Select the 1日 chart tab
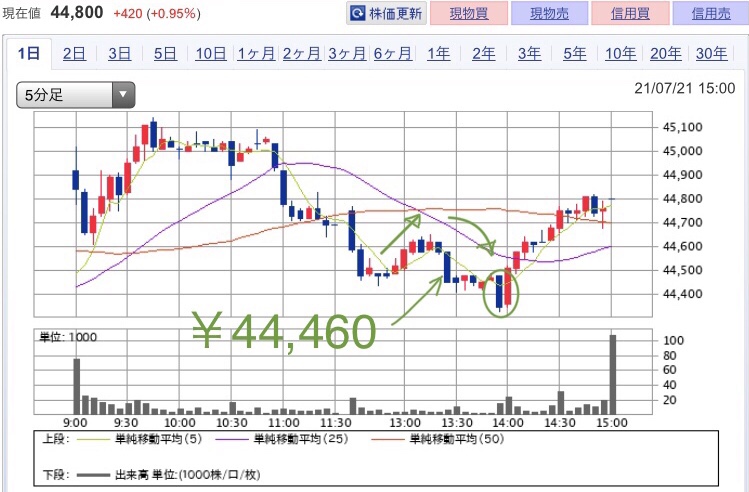The image size is (749, 492). (x=28, y=53)
